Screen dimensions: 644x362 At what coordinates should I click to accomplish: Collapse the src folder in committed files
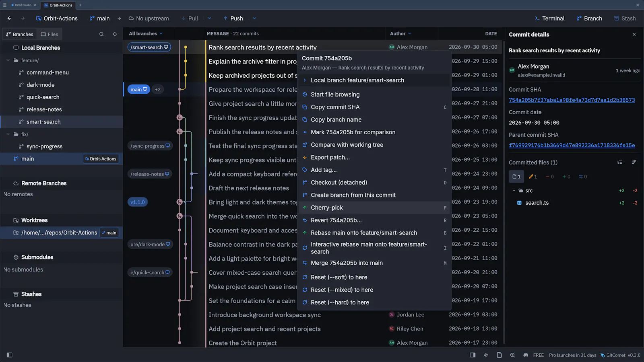pyautogui.click(x=514, y=191)
